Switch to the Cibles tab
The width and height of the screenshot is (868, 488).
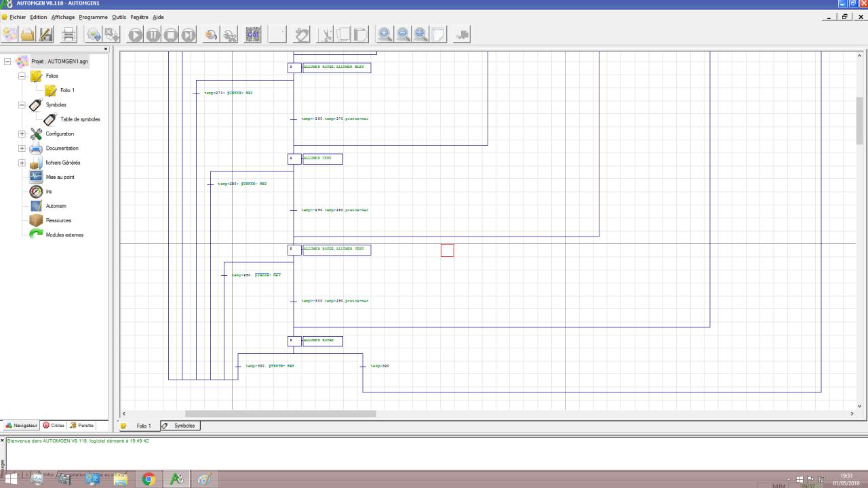[54, 426]
